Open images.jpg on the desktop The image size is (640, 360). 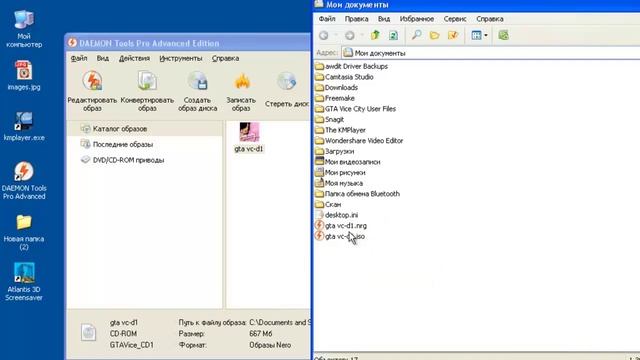tap(24, 76)
